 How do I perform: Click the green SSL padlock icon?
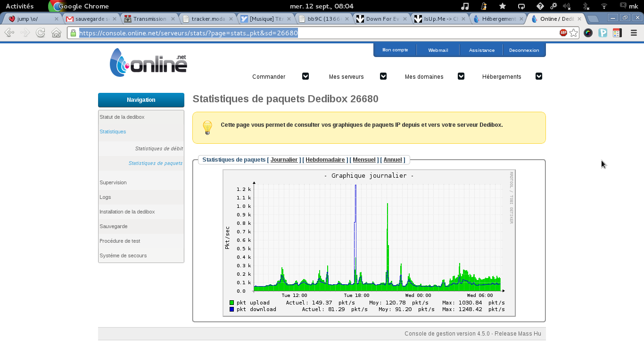(x=73, y=33)
